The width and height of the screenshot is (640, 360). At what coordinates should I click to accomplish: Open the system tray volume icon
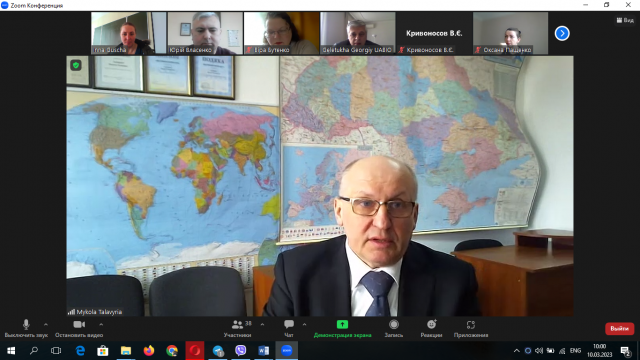coord(539,351)
